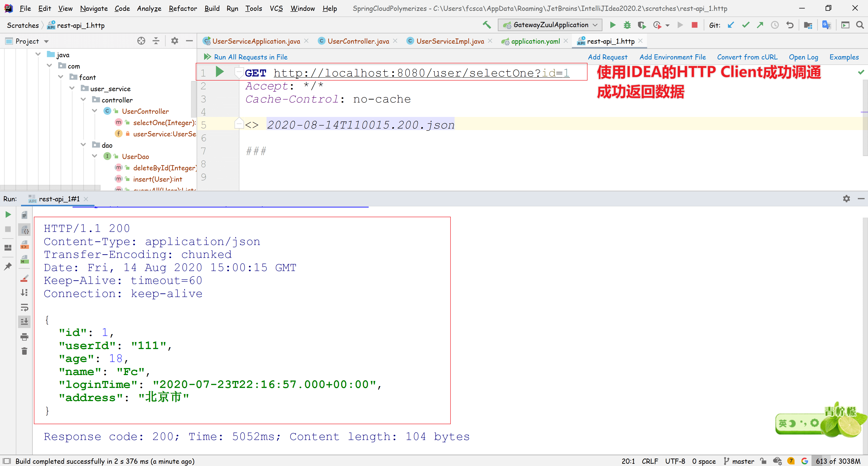Stop the running application with red square
The width and height of the screenshot is (868, 466).
pos(694,25)
